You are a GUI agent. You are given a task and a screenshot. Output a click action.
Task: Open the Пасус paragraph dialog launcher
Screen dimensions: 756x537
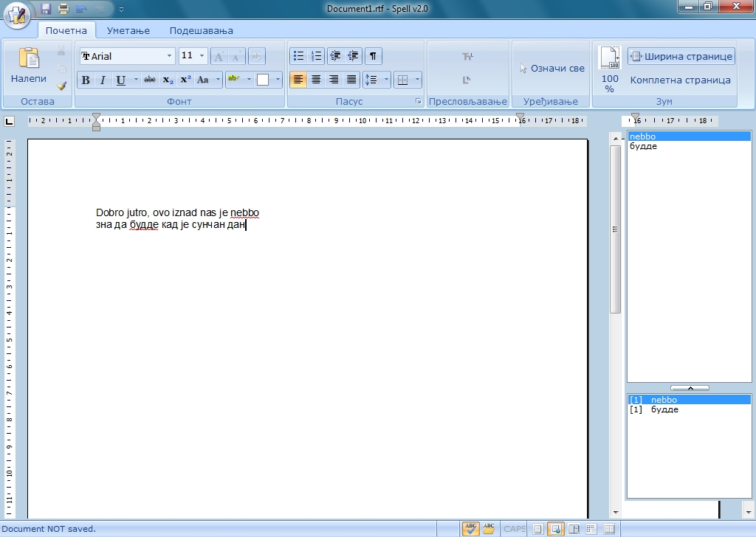coord(418,101)
